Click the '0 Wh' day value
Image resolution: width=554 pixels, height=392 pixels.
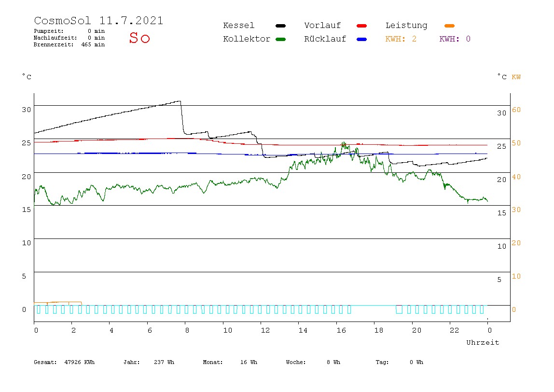[416, 362]
